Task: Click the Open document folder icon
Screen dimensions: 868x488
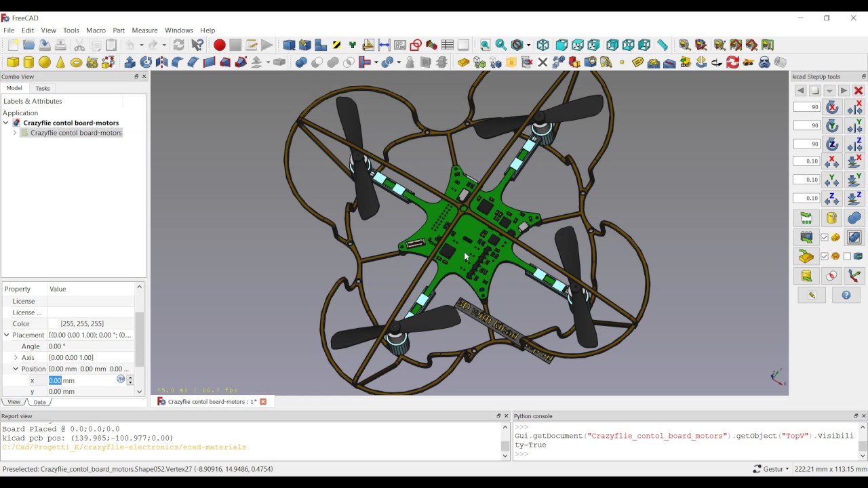Action: pyautogui.click(x=28, y=45)
